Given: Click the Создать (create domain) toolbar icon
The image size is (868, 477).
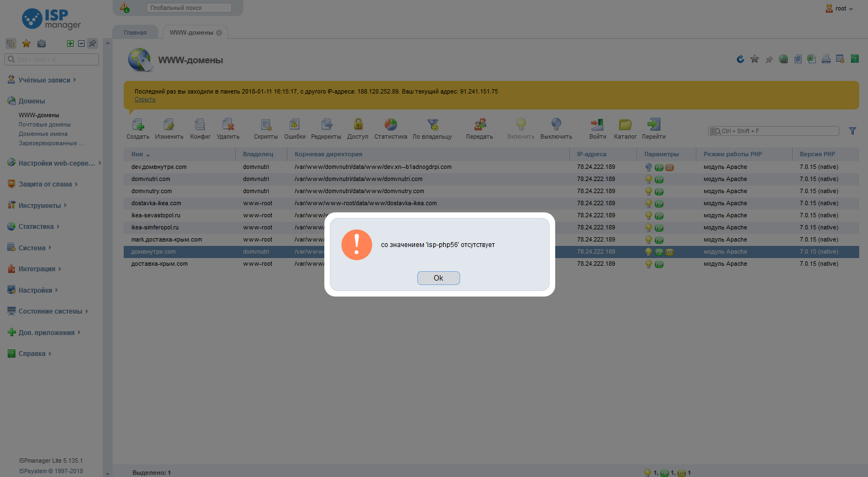Looking at the screenshot, I should tap(137, 124).
